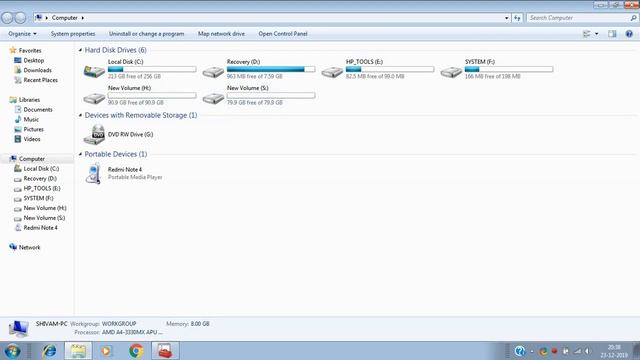Click the volume speaker tray icon

point(588,351)
